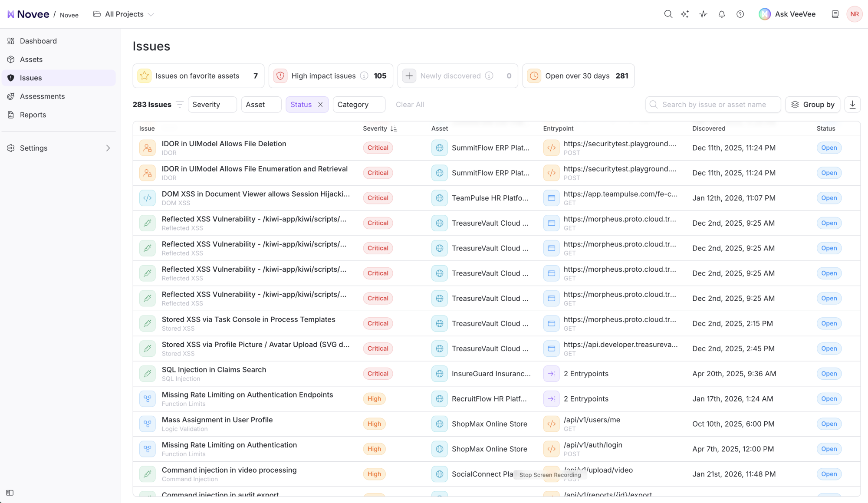Click the Missing Rate Limiting on Authentication Endpoints logic icon
868x503 pixels.
[x=148, y=399]
